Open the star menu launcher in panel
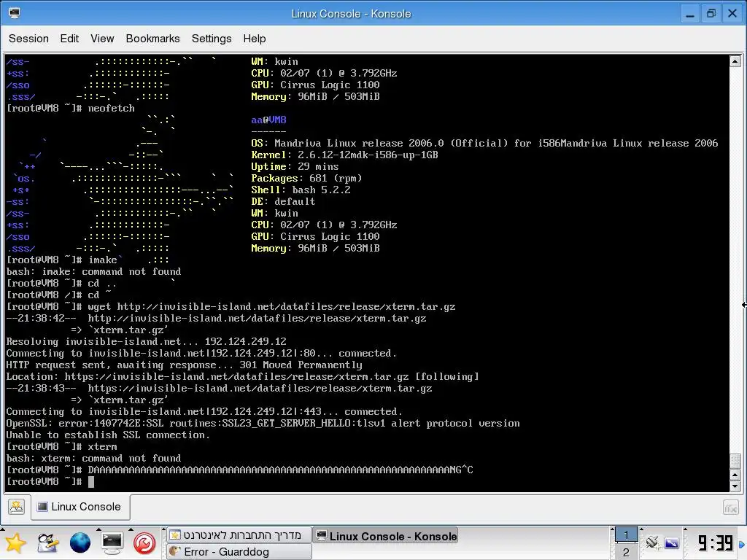Viewport: 747px width, 560px height. (15, 542)
